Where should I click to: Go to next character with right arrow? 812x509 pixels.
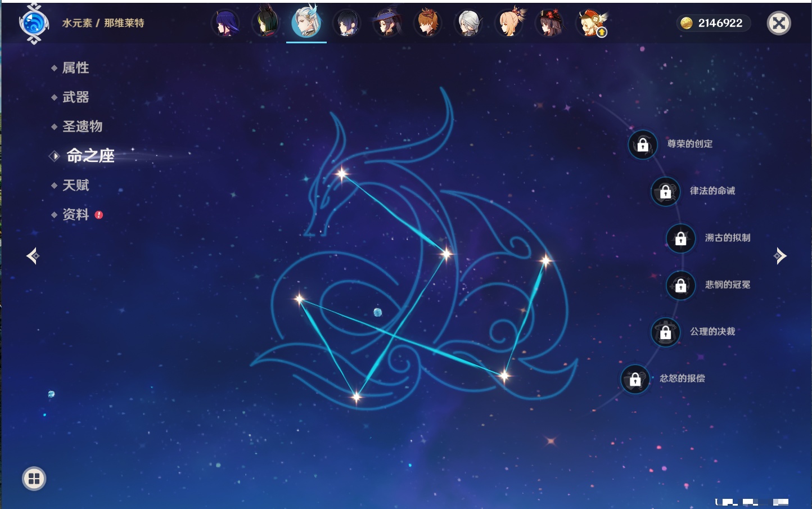click(x=780, y=256)
